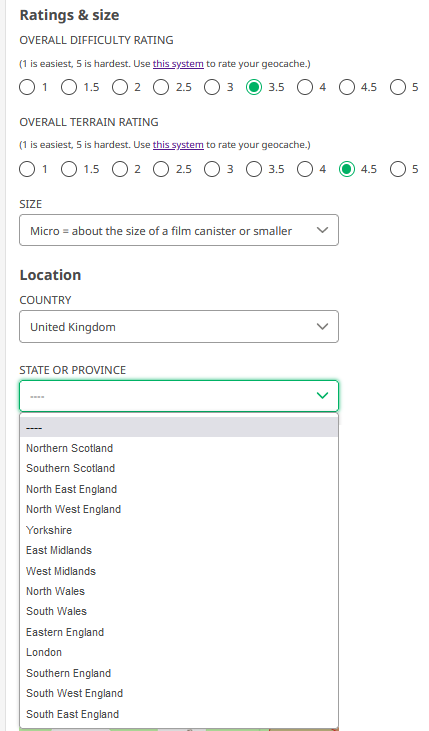The image size is (429, 731).
Task: Expand the Size dropdown
Action: (179, 230)
